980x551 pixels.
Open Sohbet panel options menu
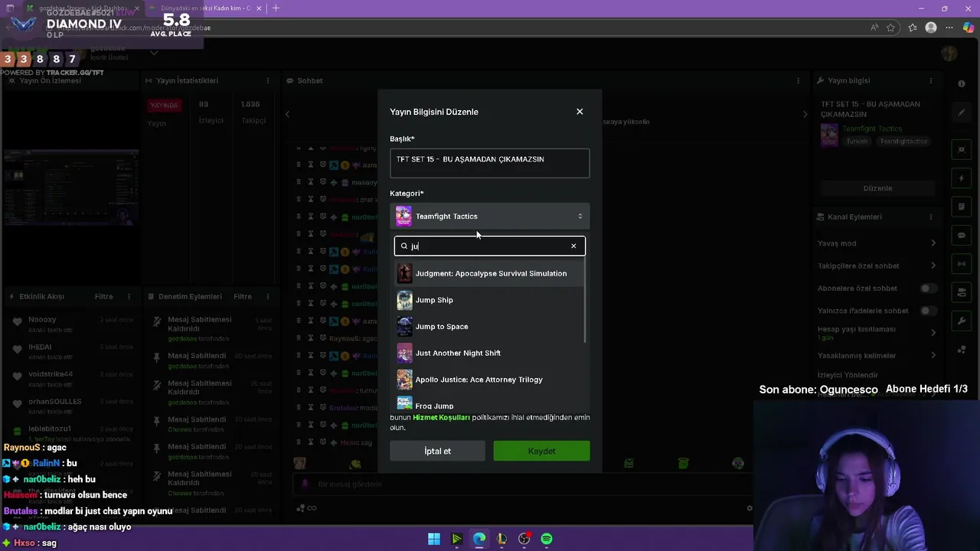(x=798, y=80)
